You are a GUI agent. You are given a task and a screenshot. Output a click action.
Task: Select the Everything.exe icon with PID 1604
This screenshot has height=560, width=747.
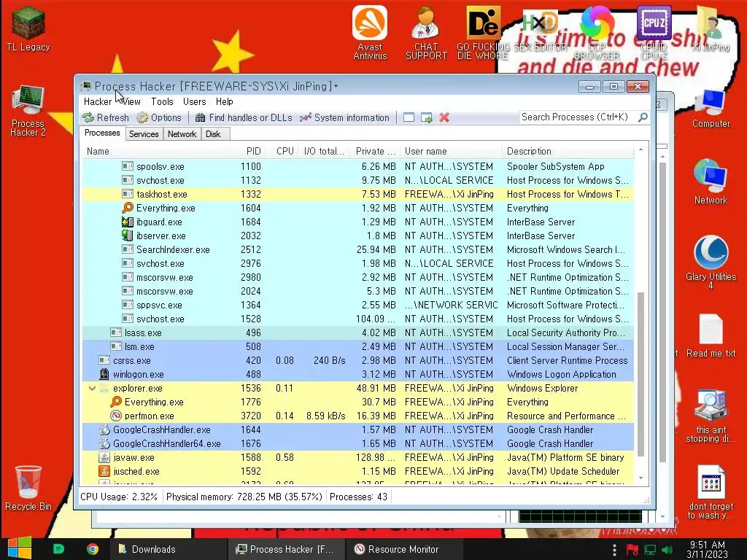click(127, 208)
